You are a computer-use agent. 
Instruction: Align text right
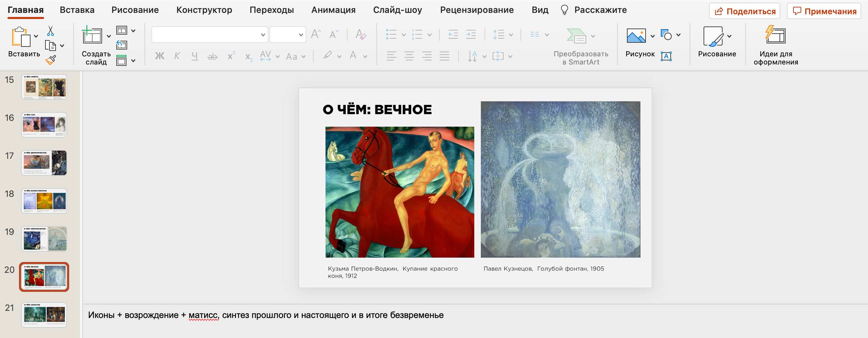point(427,56)
